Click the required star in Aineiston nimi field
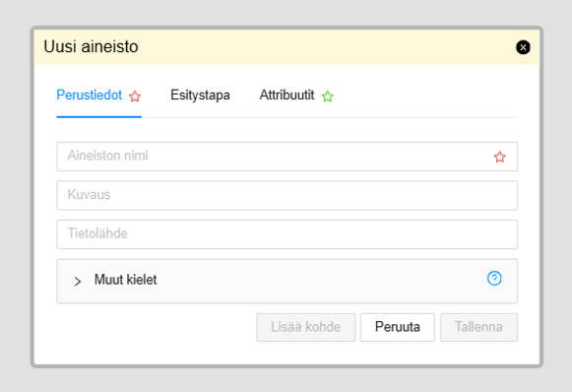The height and width of the screenshot is (392, 572). [x=499, y=157]
